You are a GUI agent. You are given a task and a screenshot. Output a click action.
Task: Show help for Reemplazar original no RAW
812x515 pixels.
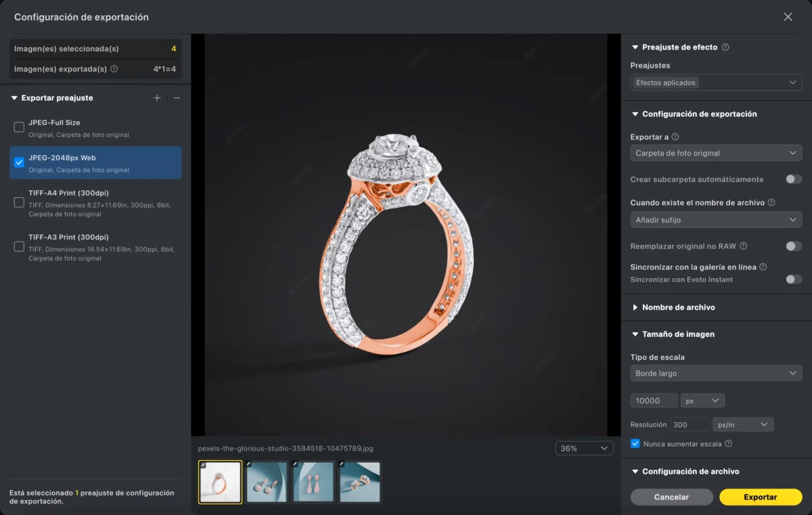tap(743, 246)
